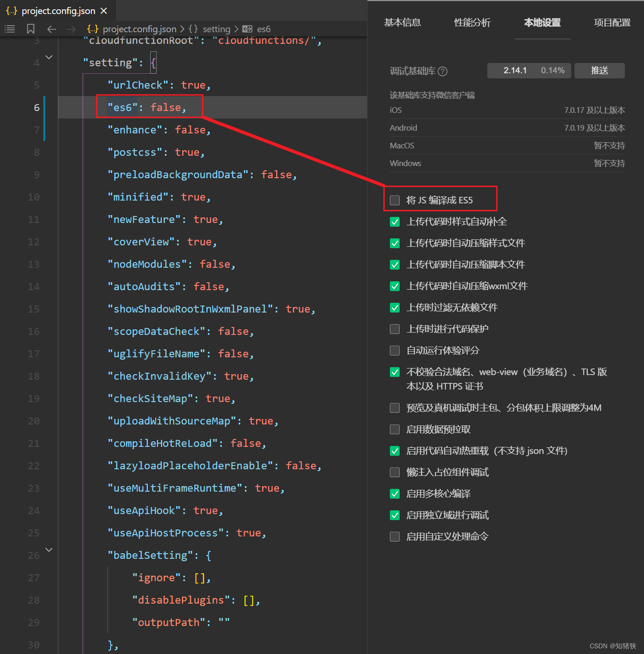Click the 推送 button
The width and height of the screenshot is (644, 654).
point(600,70)
